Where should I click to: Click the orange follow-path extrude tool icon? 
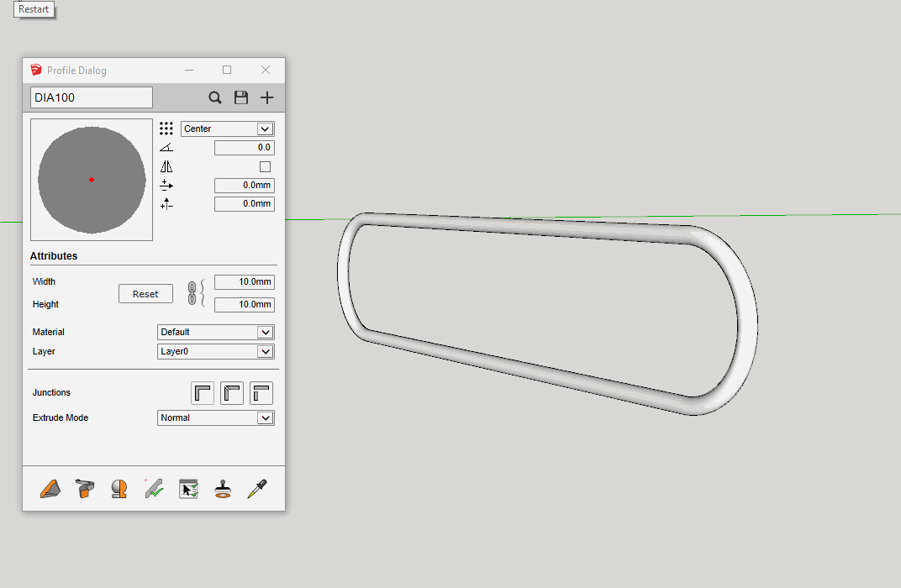click(84, 489)
